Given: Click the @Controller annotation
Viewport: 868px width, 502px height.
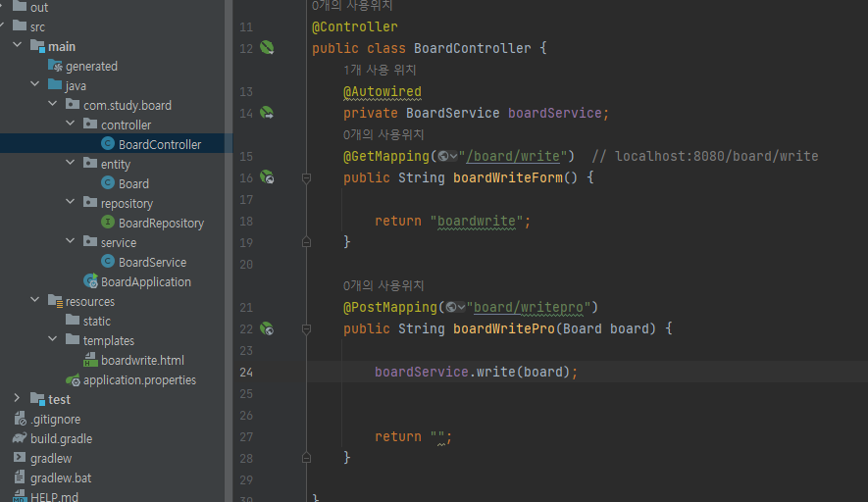Looking at the screenshot, I should 355,27.
